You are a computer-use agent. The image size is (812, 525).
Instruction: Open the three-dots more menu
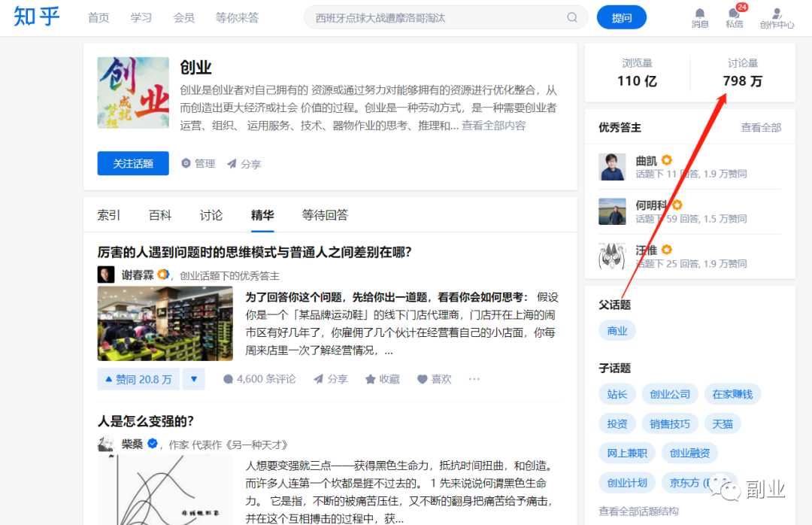tap(474, 379)
